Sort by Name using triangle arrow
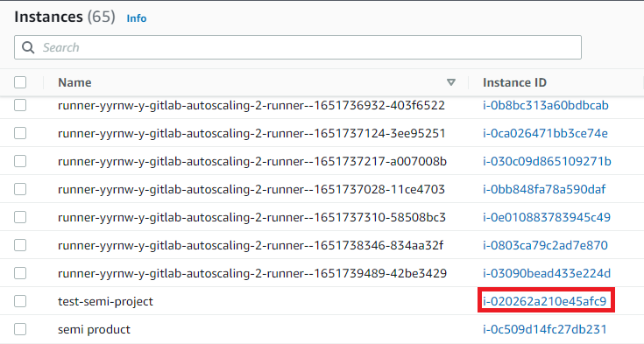 click(x=451, y=82)
